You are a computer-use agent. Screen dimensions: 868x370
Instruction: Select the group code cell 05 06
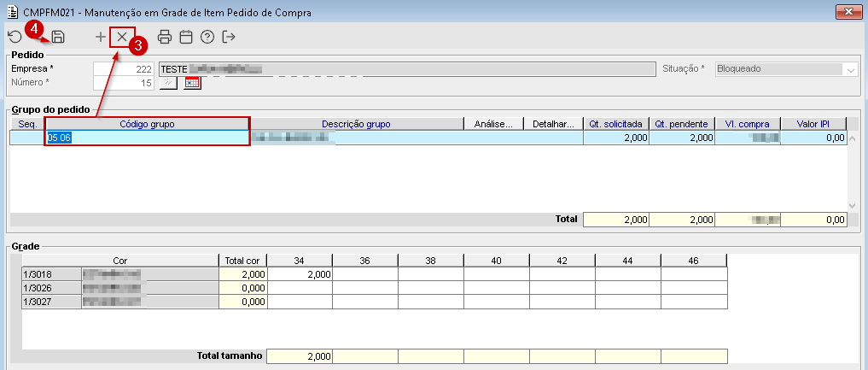tap(148, 138)
